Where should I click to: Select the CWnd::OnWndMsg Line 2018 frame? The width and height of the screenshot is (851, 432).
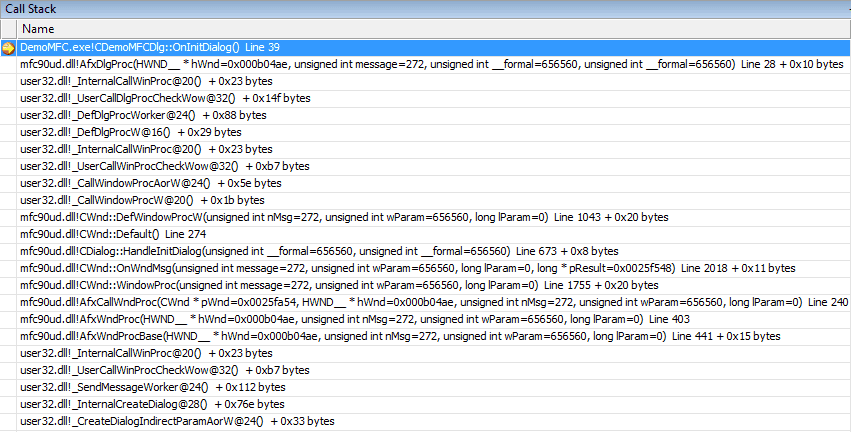click(x=434, y=268)
